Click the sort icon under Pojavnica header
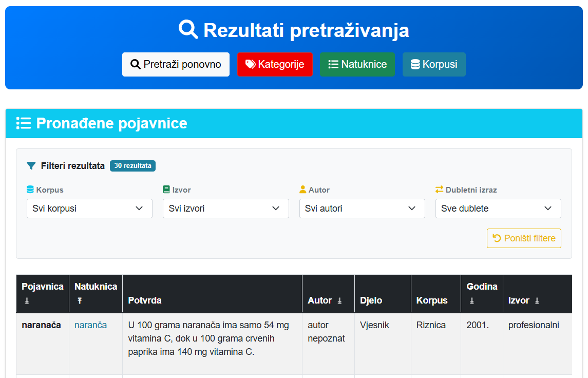The height and width of the screenshot is (378, 588). [27, 301]
